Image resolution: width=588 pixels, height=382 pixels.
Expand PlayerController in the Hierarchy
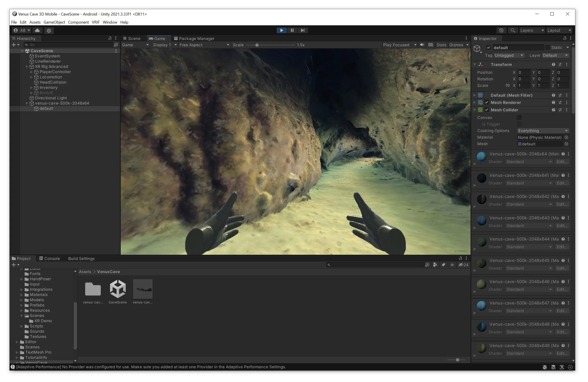[x=31, y=72]
